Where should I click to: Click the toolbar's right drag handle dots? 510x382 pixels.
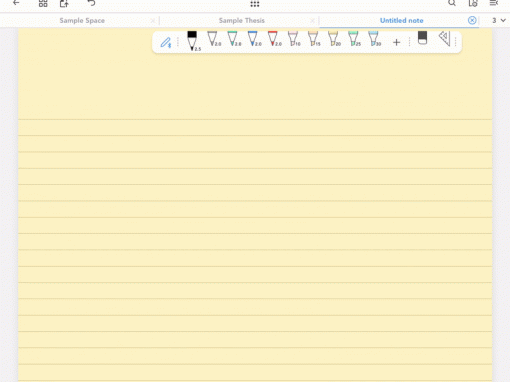456,42
